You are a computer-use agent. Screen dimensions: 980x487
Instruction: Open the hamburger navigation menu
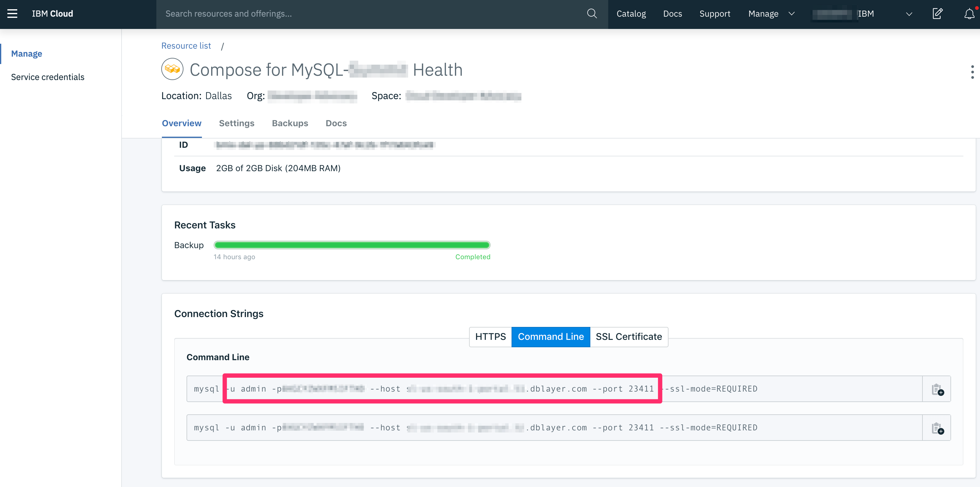12,14
